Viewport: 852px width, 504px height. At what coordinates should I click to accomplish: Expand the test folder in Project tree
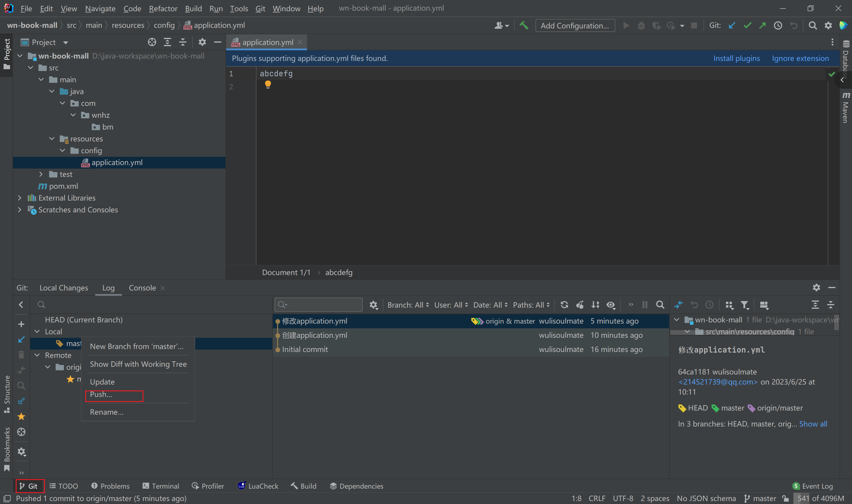[x=41, y=174]
